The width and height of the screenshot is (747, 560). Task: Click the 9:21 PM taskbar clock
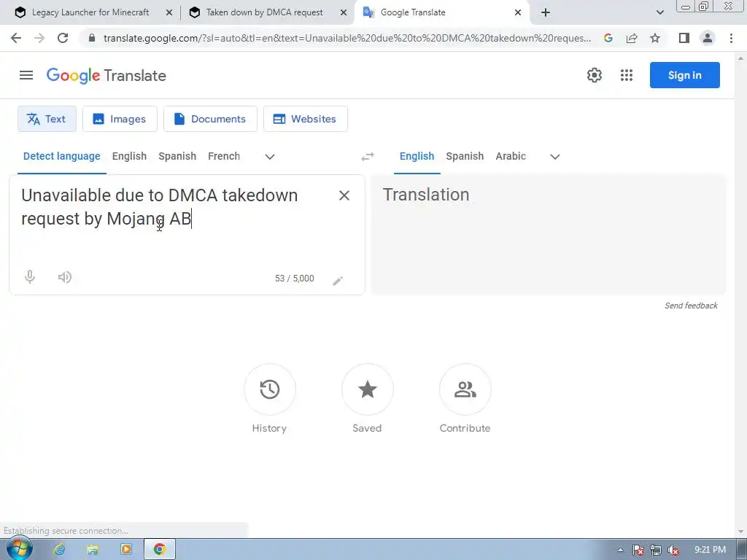710,550
